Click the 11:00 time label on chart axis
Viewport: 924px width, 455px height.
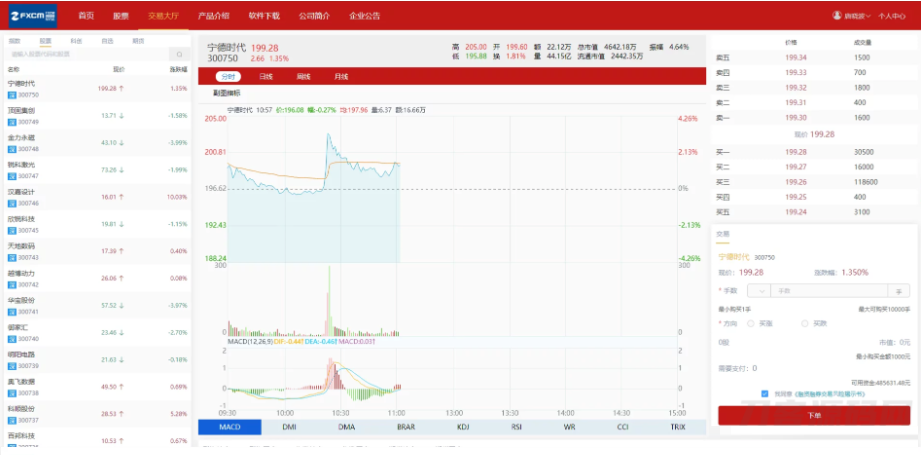pos(397,413)
